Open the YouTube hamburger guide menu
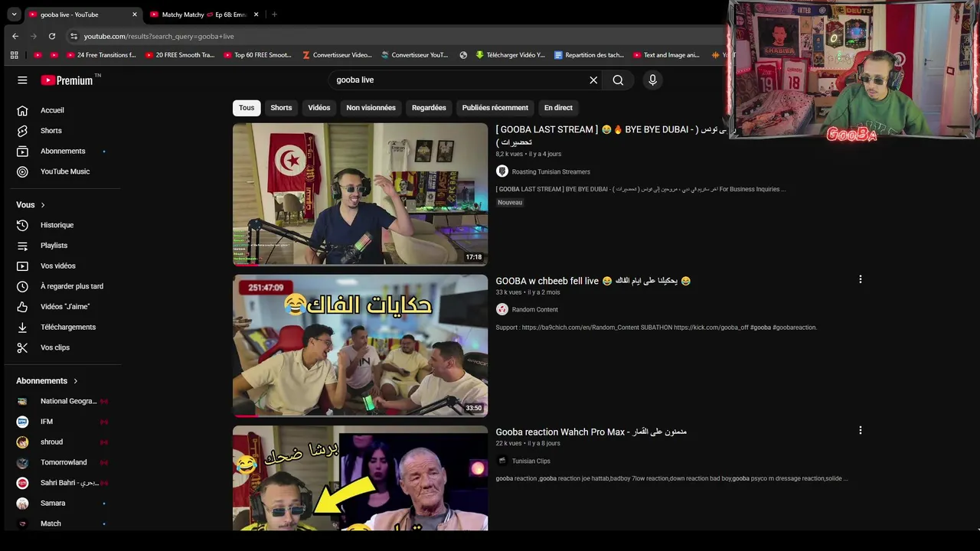The image size is (980, 551). (22, 80)
